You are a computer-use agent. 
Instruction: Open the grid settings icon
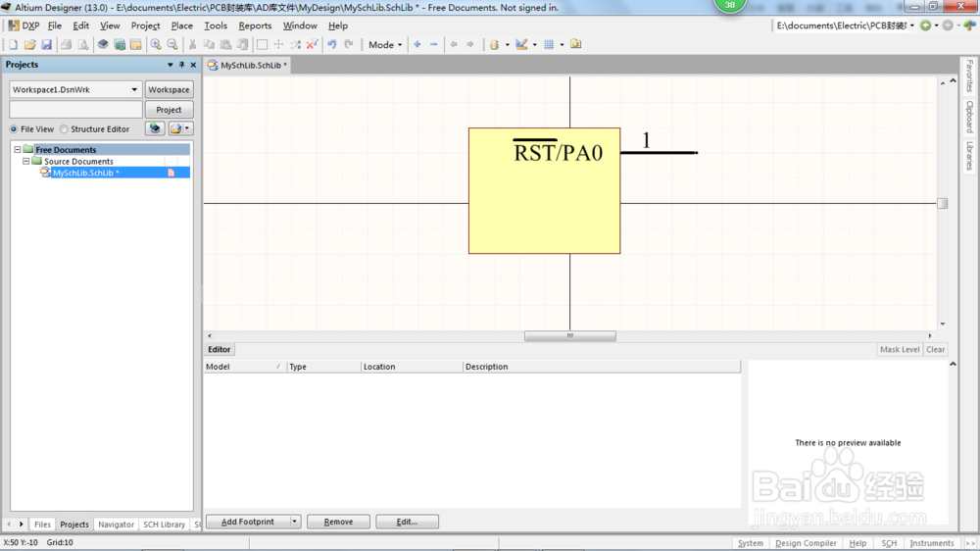coord(549,44)
